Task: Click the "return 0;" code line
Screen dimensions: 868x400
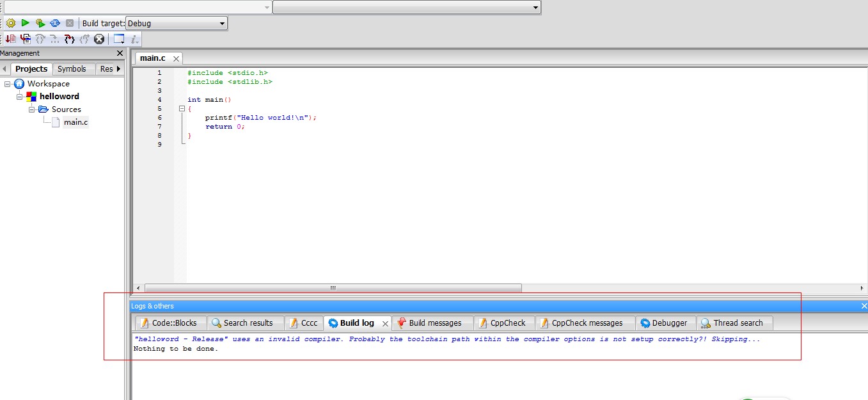Action: click(x=225, y=127)
